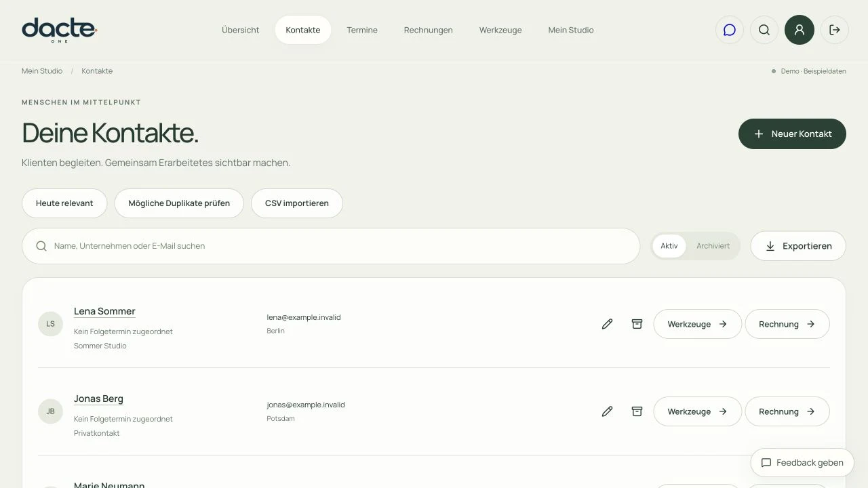Edit Jonas Berg with pencil icon

(607, 411)
